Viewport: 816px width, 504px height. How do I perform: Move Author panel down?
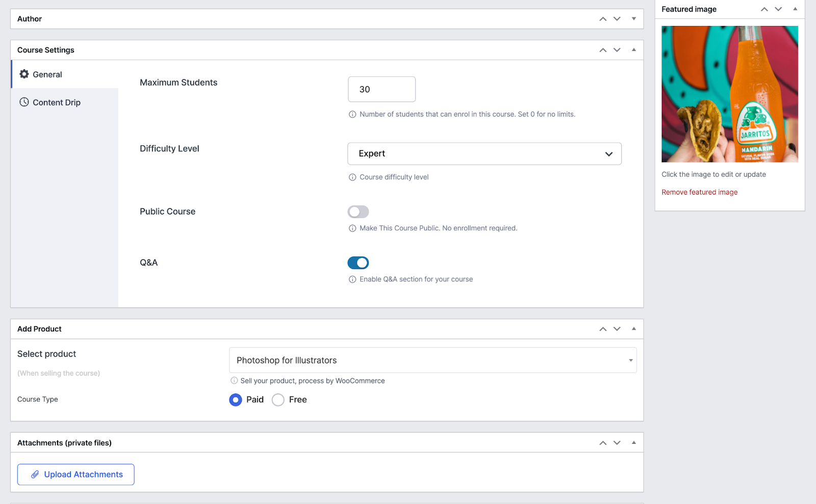617,19
